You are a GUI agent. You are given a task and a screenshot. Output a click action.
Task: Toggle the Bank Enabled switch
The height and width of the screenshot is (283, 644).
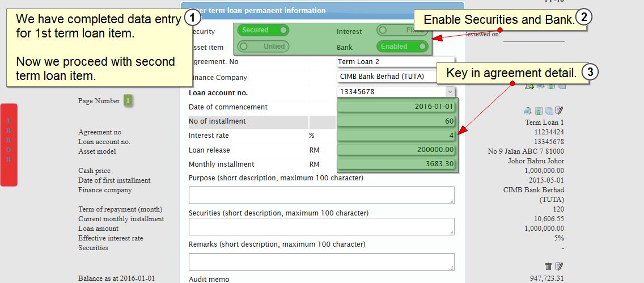click(x=402, y=47)
